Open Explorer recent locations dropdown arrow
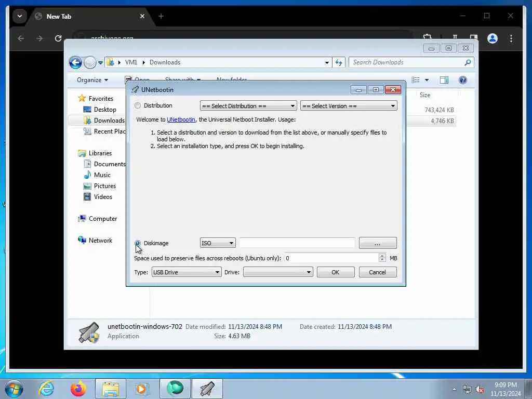532x399 pixels. coord(100,63)
